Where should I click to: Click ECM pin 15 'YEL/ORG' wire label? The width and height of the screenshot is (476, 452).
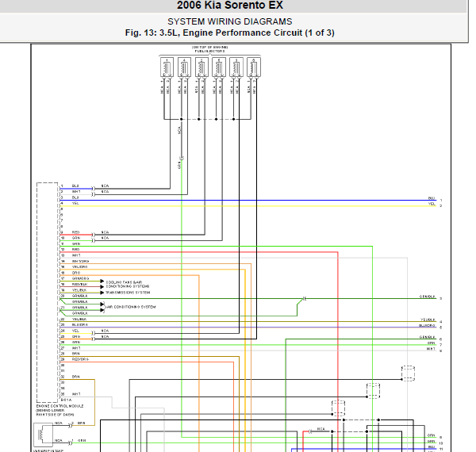[x=80, y=267]
